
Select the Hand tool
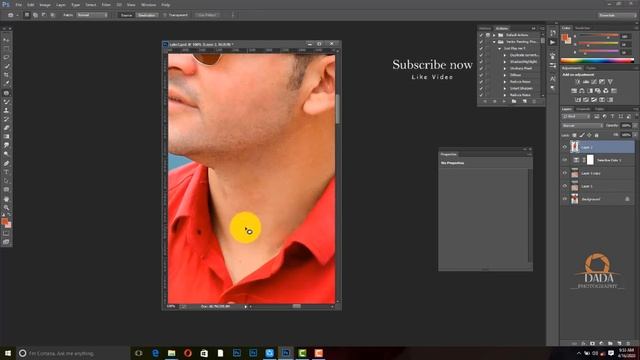point(6,199)
